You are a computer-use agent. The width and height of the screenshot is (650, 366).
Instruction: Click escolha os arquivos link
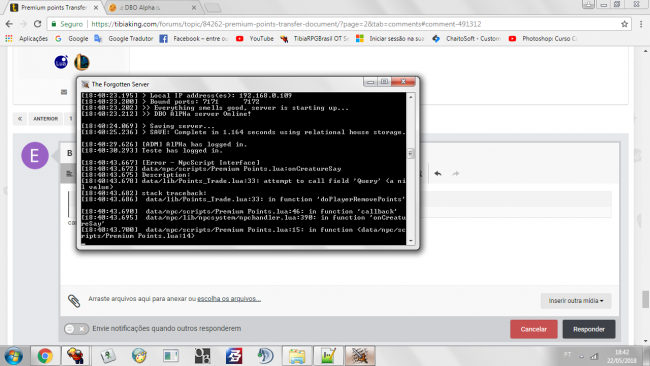point(229,298)
